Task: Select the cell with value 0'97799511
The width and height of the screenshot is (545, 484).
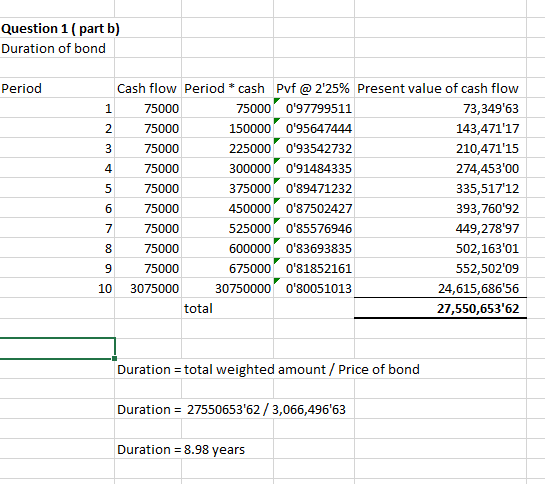Action: pyautogui.click(x=314, y=108)
